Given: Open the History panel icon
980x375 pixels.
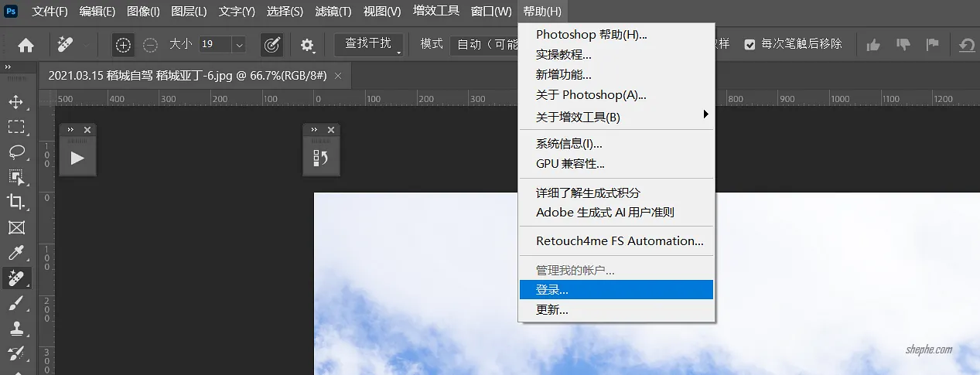Looking at the screenshot, I should (x=321, y=159).
